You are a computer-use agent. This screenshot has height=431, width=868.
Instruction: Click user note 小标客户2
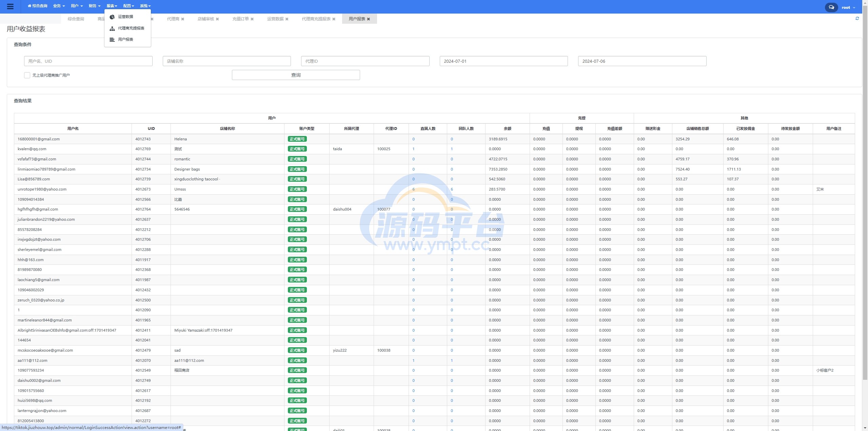click(x=825, y=371)
